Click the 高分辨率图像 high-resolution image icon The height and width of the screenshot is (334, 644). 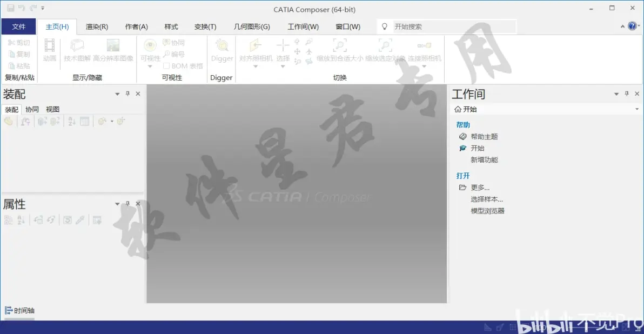(113, 45)
